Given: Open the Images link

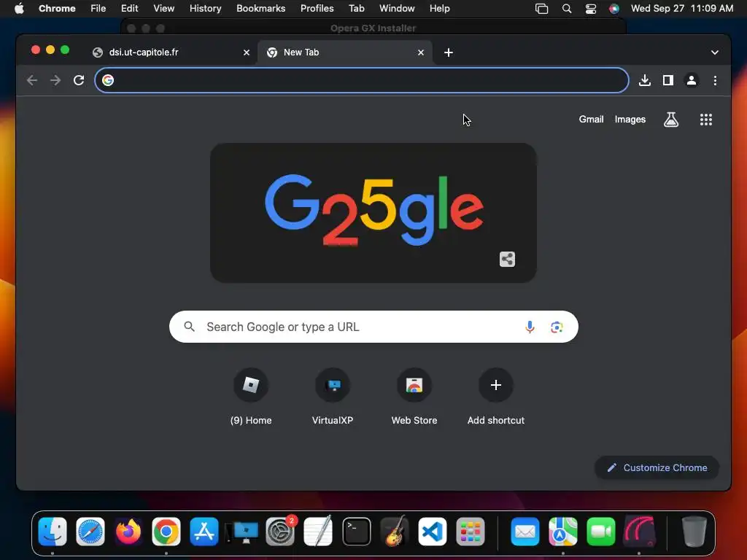Looking at the screenshot, I should 630,120.
